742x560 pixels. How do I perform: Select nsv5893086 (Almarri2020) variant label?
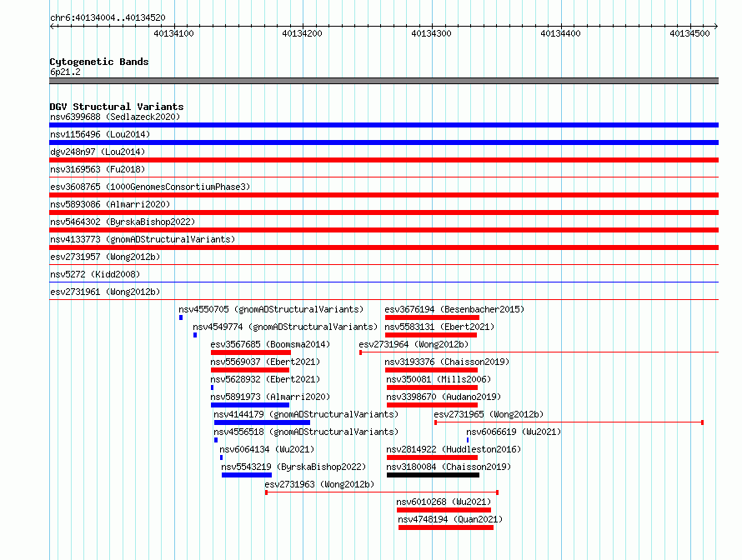click(110, 204)
